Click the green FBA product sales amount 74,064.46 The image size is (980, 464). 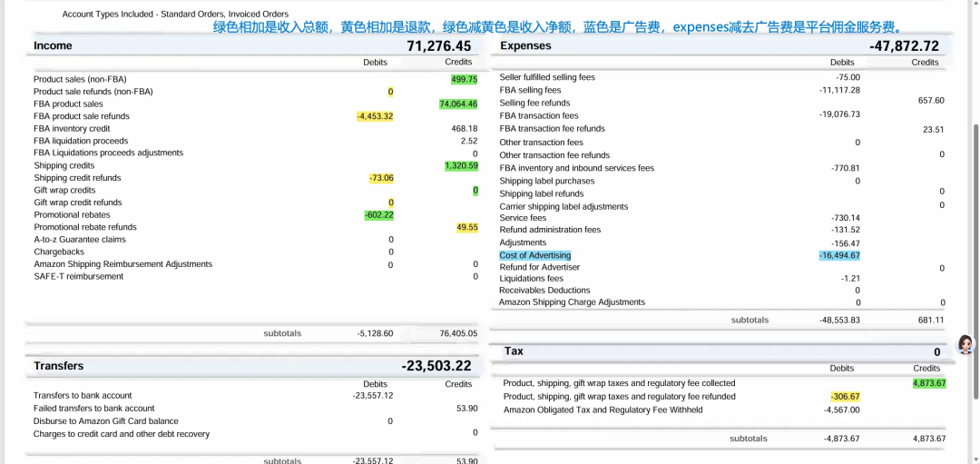coord(458,104)
